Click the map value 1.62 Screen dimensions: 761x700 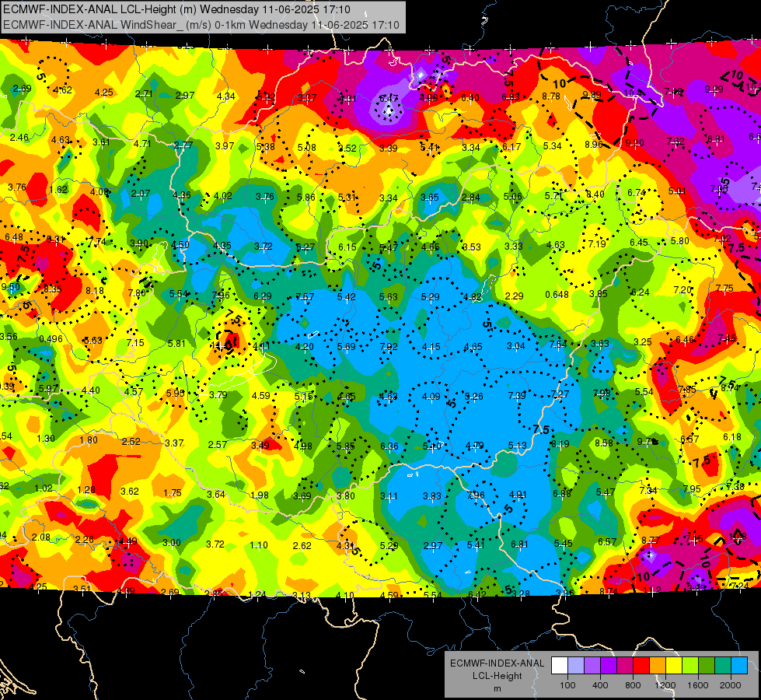pyautogui.click(x=59, y=190)
